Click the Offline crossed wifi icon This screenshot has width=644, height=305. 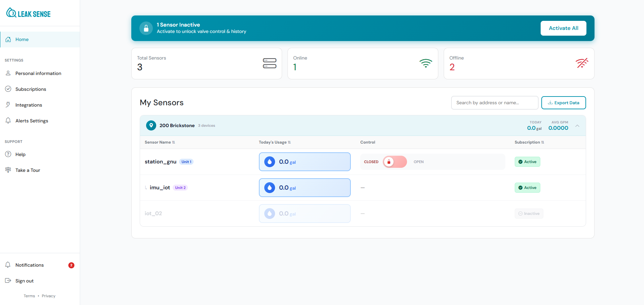point(582,63)
